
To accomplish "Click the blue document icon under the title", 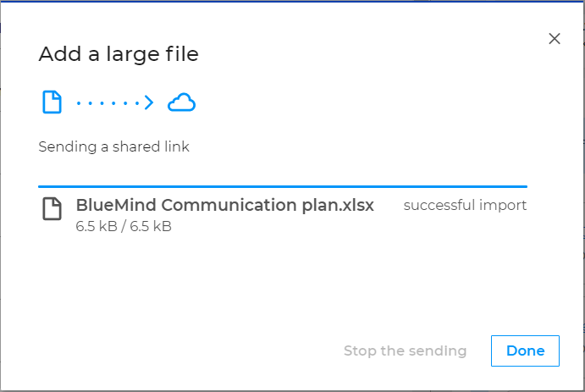I will pyautogui.click(x=52, y=102).
